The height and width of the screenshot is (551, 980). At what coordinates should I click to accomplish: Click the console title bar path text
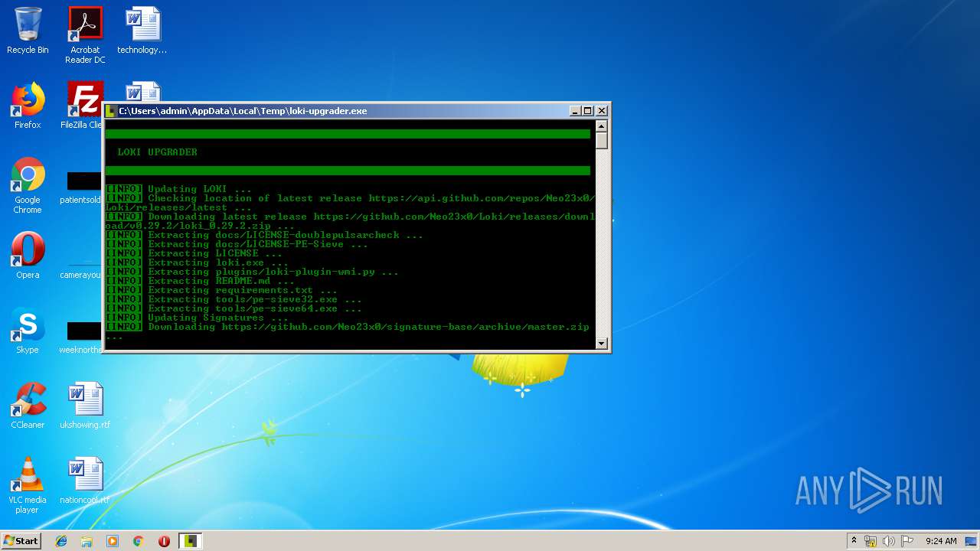243,111
